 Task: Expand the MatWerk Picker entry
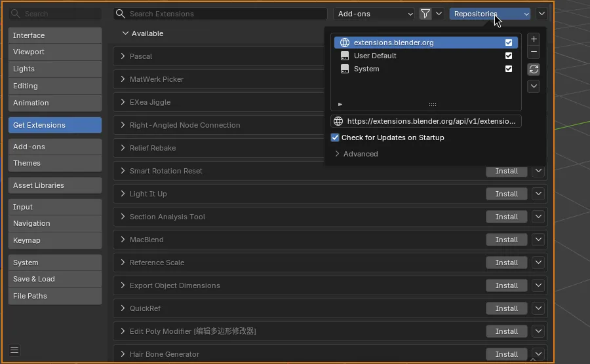(123, 79)
